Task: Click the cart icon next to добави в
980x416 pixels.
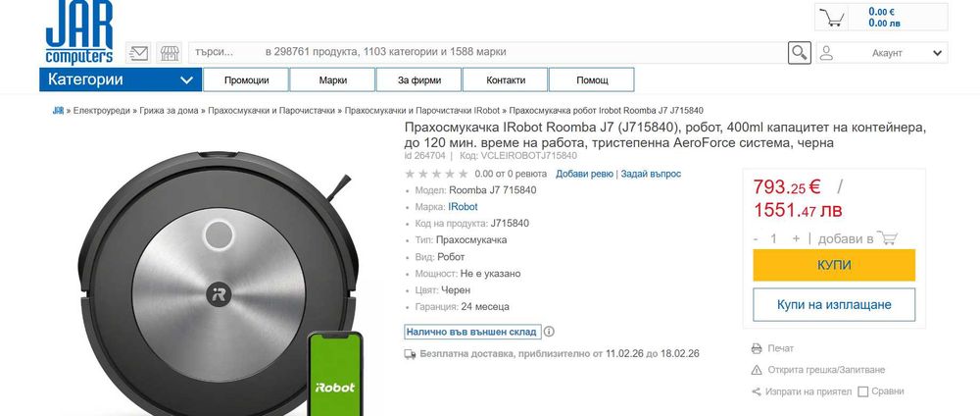Action: [887, 238]
